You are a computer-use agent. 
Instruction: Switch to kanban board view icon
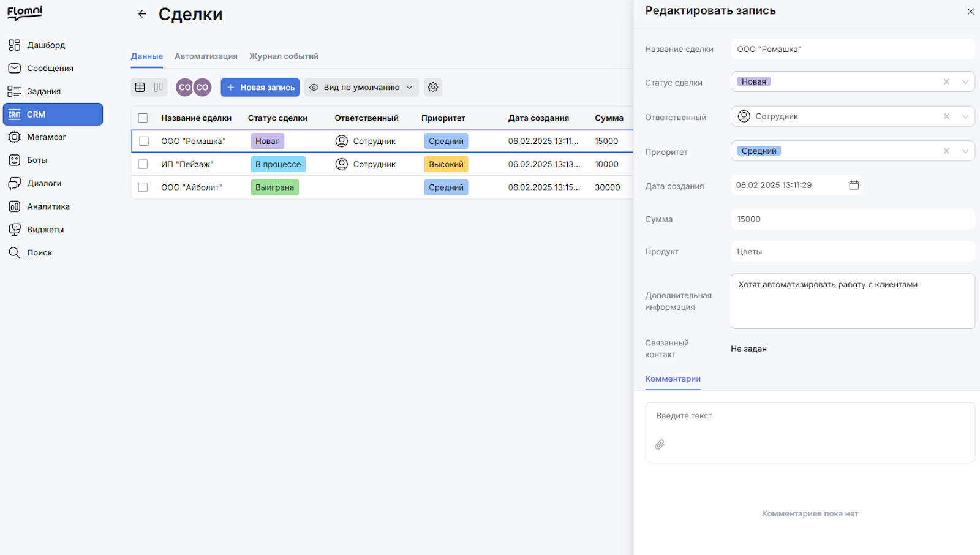point(158,87)
